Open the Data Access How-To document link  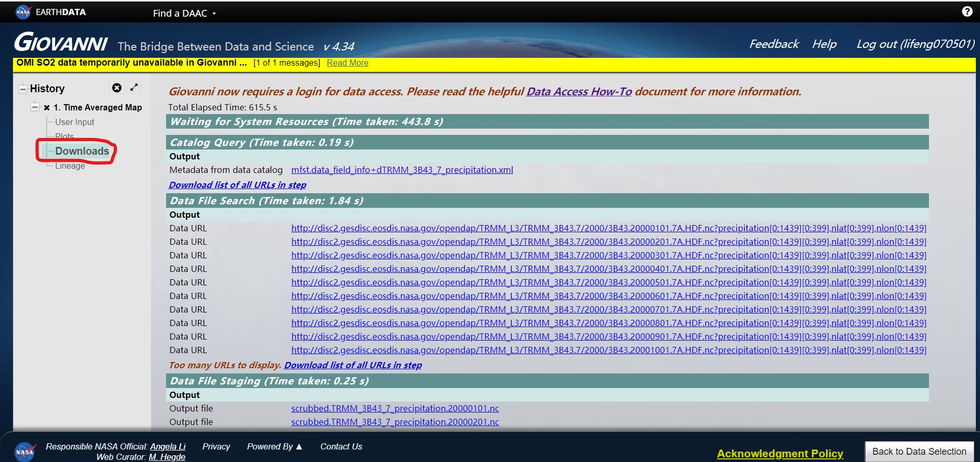pos(579,92)
